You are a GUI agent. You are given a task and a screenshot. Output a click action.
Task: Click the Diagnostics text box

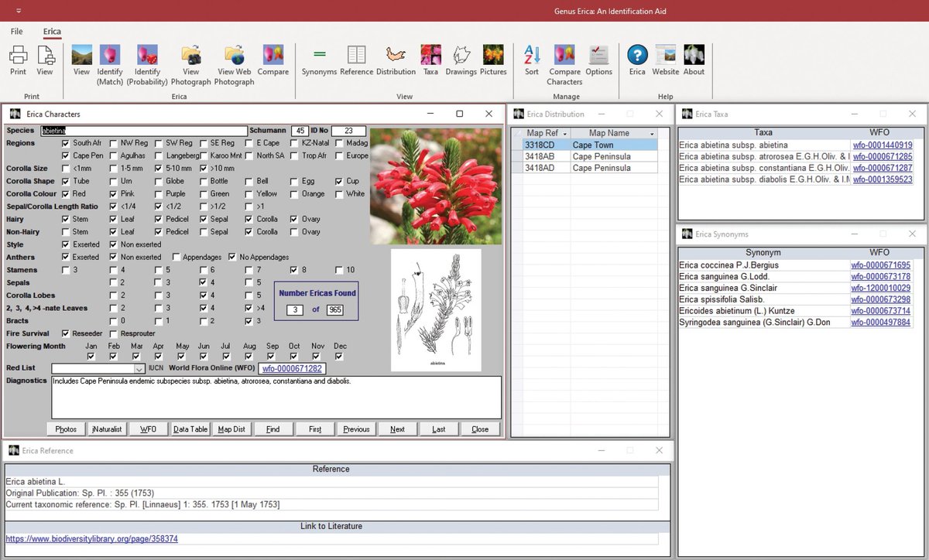coord(276,397)
